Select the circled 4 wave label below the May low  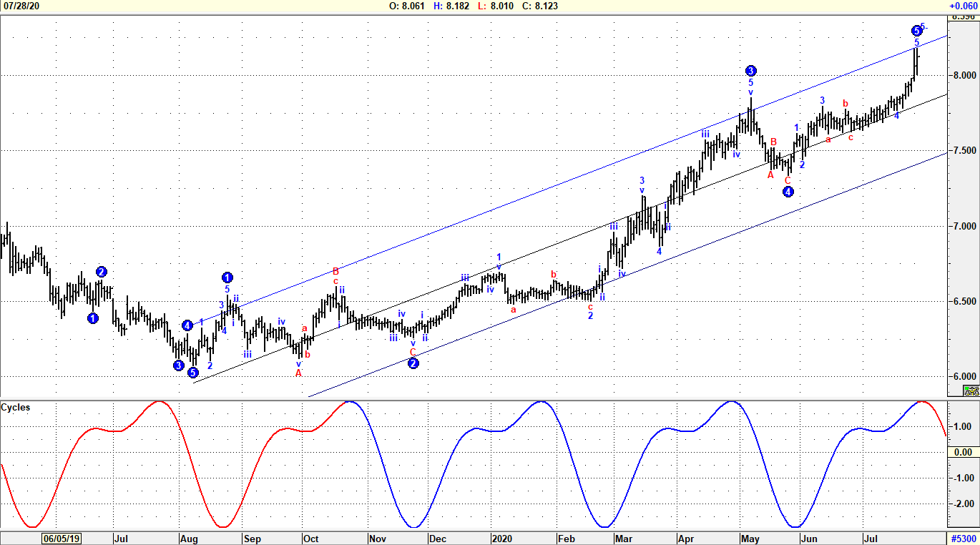pyautogui.click(x=788, y=192)
